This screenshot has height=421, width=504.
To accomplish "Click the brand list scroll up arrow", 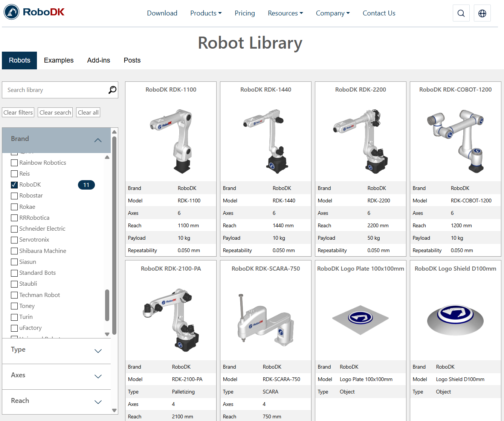I will click(107, 157).
